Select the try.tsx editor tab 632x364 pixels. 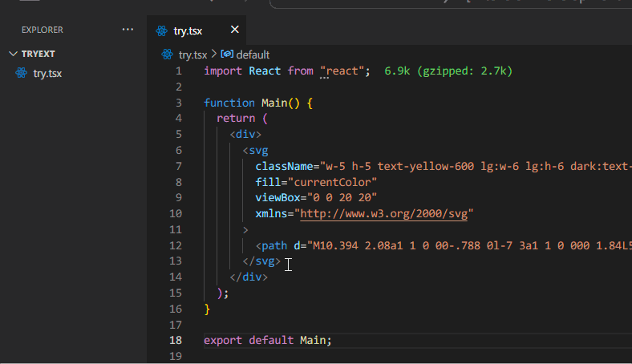188,31
